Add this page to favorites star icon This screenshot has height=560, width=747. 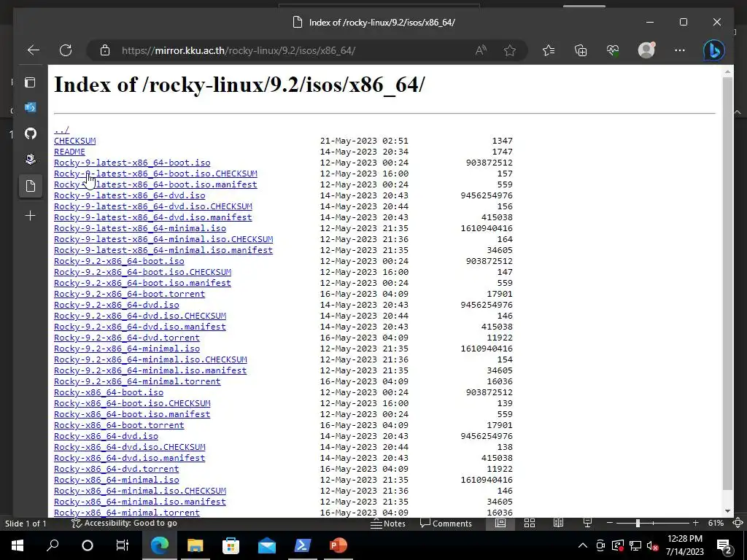(510, 50)
